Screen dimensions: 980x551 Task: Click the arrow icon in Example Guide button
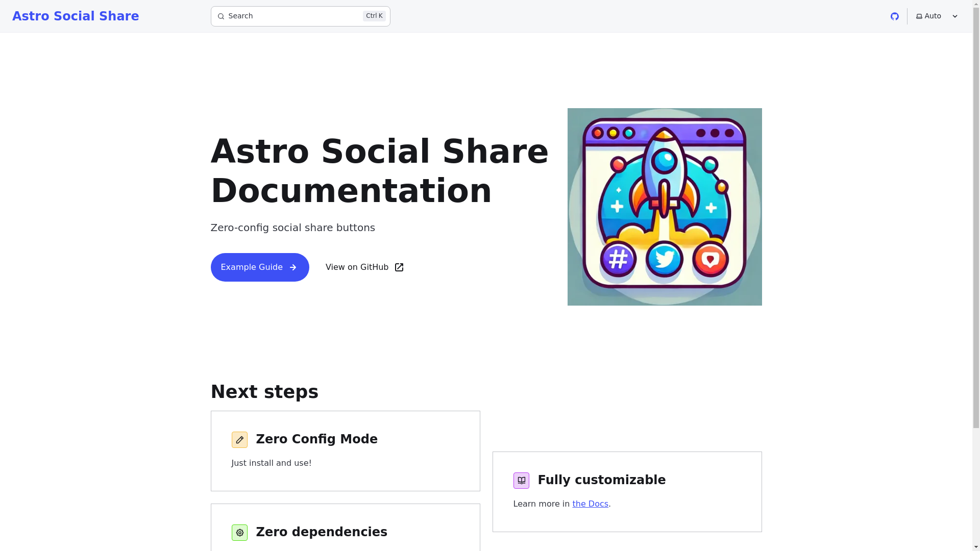pos(293,267)
